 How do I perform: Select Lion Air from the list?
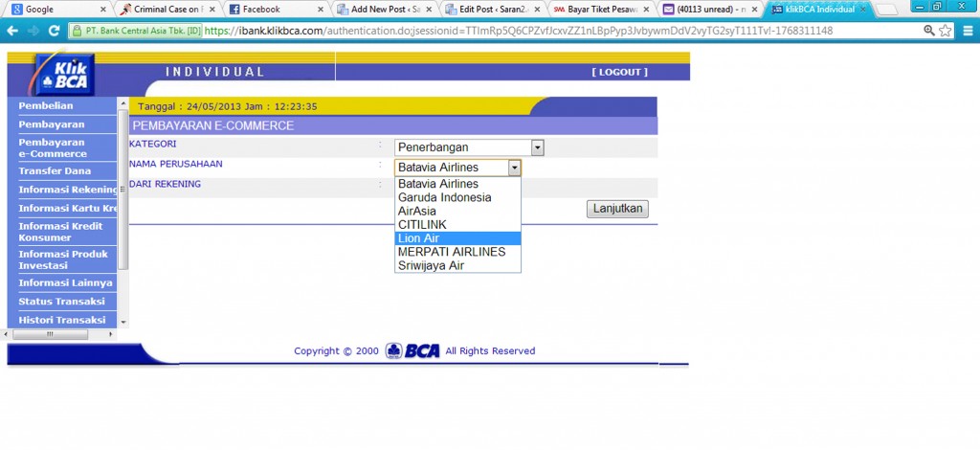coord(457,238)
